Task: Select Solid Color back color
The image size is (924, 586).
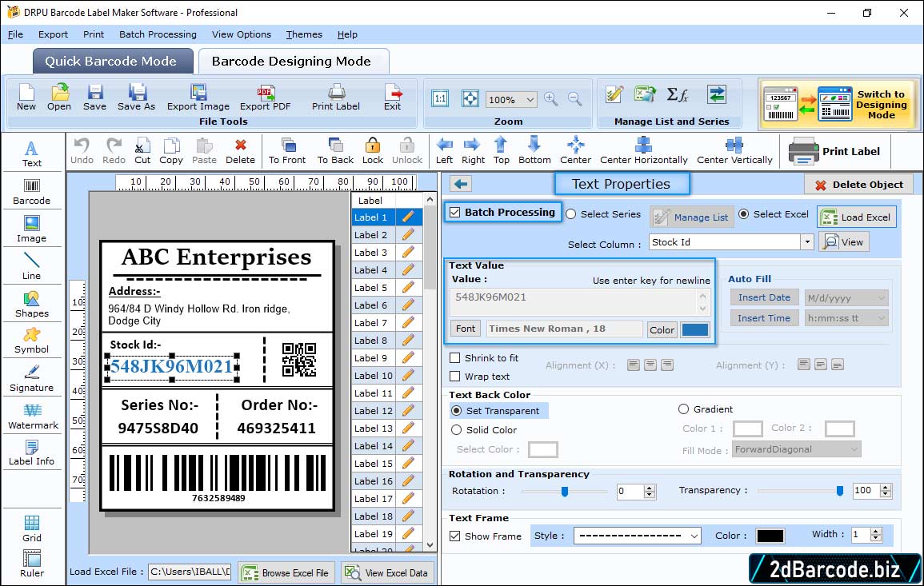Action: (457, 430)
